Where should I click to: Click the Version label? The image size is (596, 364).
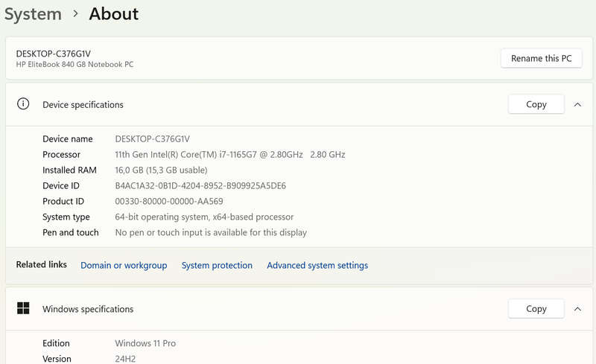[57, 359]
